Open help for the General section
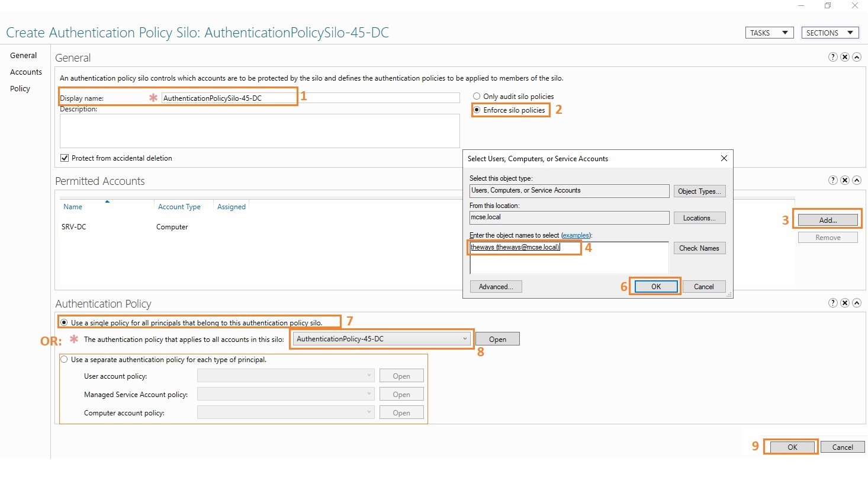The width and height of the screenshot is (868, 480). click(833, 56)
